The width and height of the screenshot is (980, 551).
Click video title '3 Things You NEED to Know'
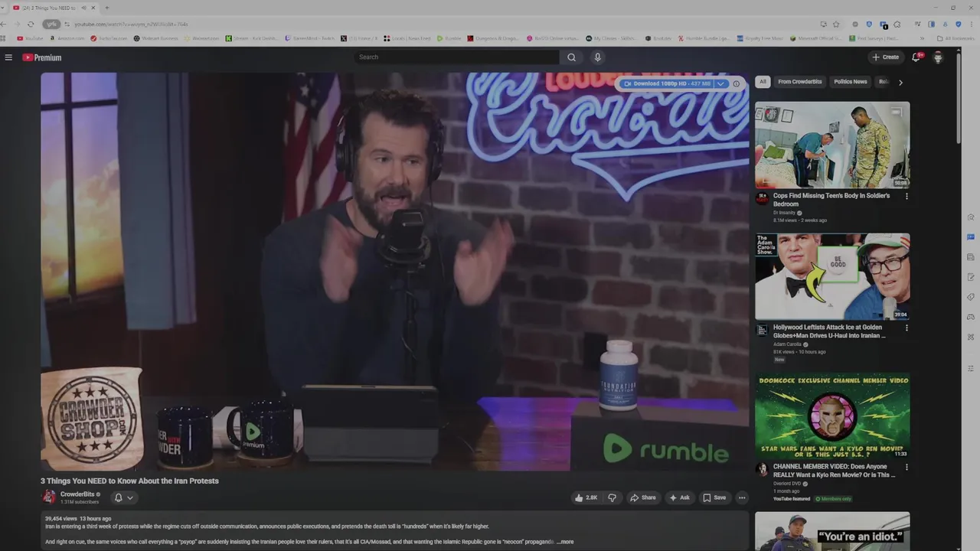(129, 481)
